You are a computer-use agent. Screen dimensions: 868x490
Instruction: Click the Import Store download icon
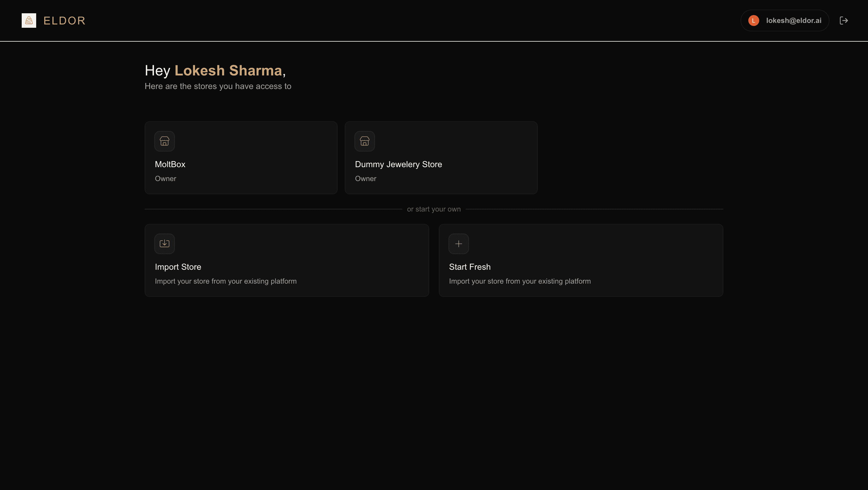(x=165, y=243)
